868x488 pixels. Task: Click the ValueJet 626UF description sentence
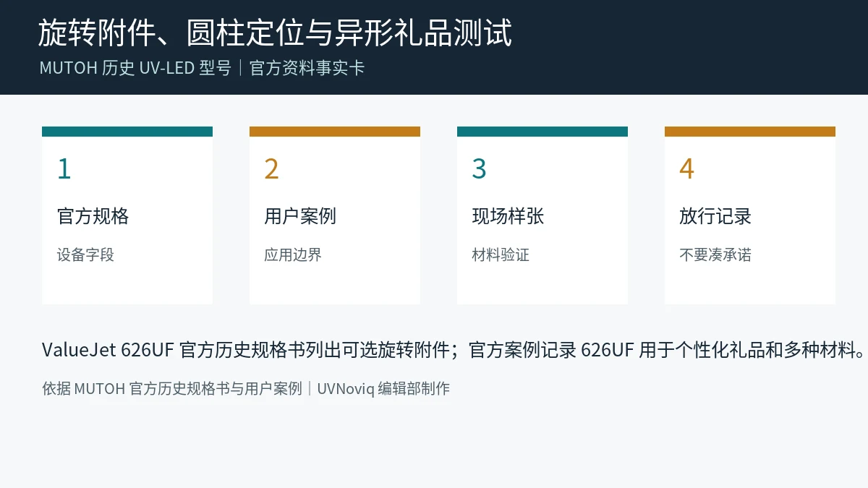(x=454, y=350)
